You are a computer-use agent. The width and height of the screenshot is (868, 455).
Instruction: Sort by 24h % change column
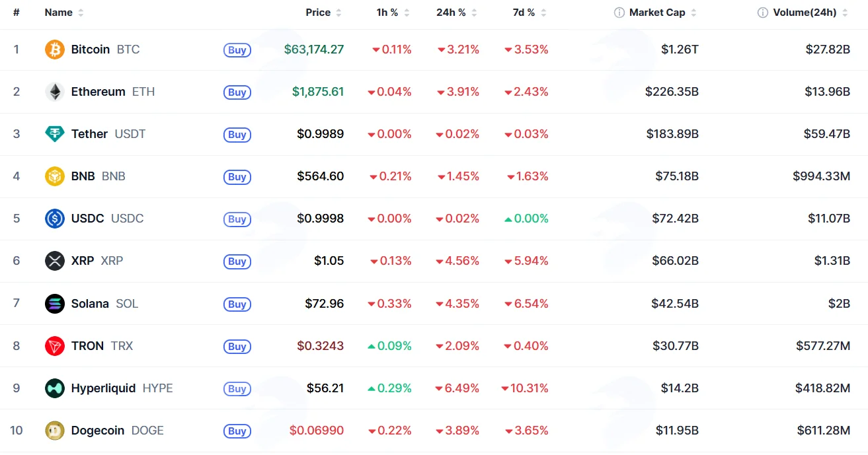coord(457,13)
